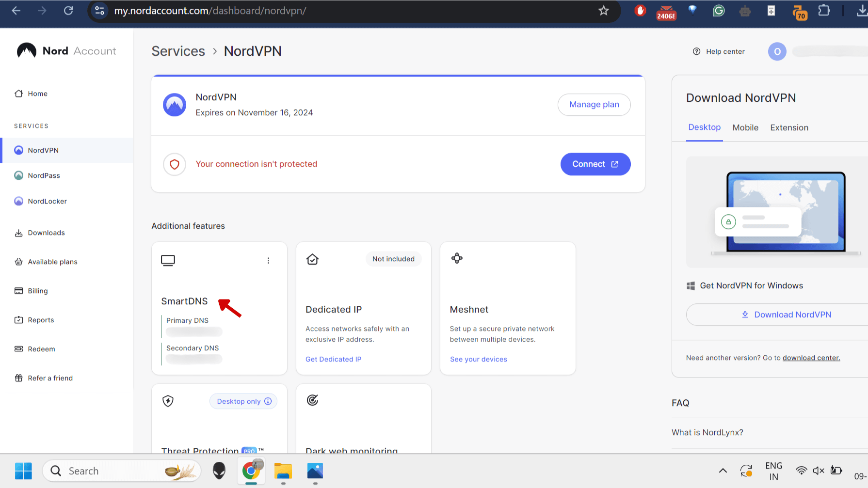Switch to the Mobile download tab
The width and height of the screenshot is (868, 488).
(x=745, y=127)
